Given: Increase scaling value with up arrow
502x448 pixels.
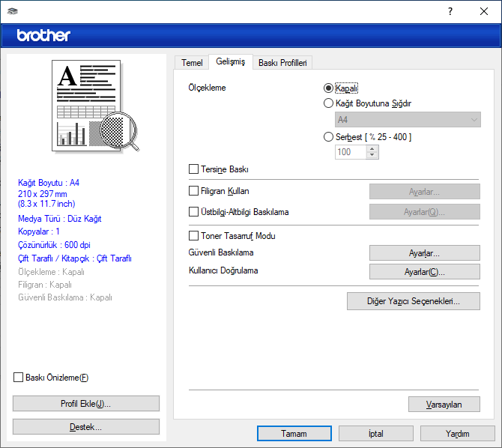Looking at the screenshot, I should click(x=372, y=149).
